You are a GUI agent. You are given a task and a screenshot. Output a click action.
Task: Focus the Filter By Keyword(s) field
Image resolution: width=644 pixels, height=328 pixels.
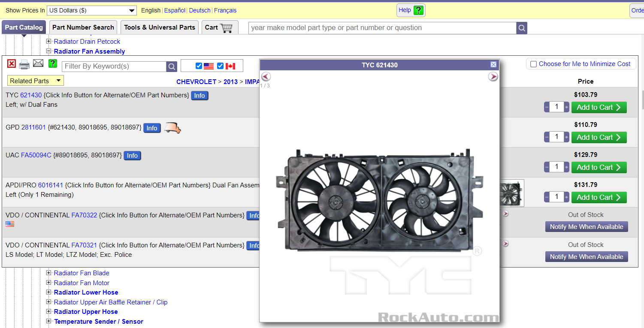point(114,66)
